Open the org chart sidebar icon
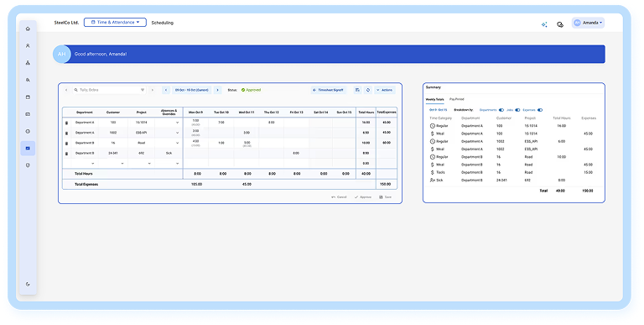Viewport: 644px width, 325px height. point(28,63)
